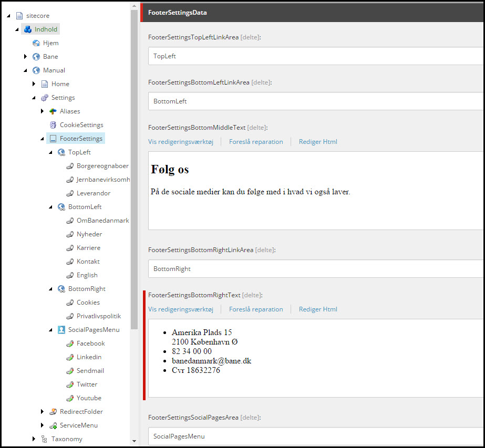Viewport: 485px width, 448px height.
Task: Expand the Bane tree node
Action: [25, 57]
